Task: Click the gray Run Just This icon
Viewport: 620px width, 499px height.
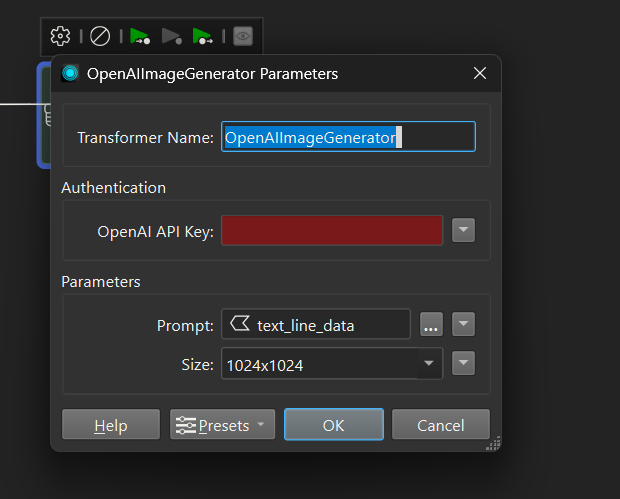Action: click(x=172, y=36)
